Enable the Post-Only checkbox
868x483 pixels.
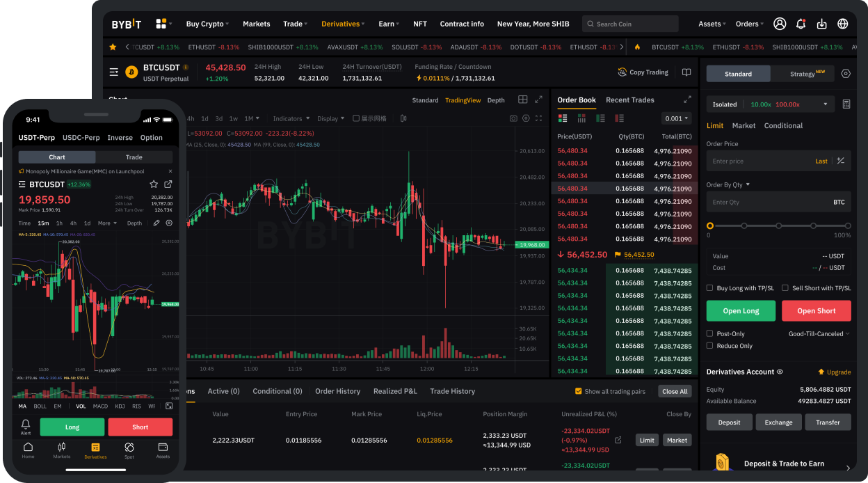pos(709,333)
